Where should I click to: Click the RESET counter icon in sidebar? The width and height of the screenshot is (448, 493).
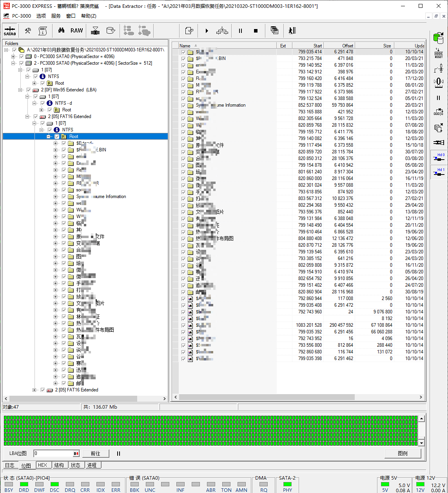click(x=439, y=53)
